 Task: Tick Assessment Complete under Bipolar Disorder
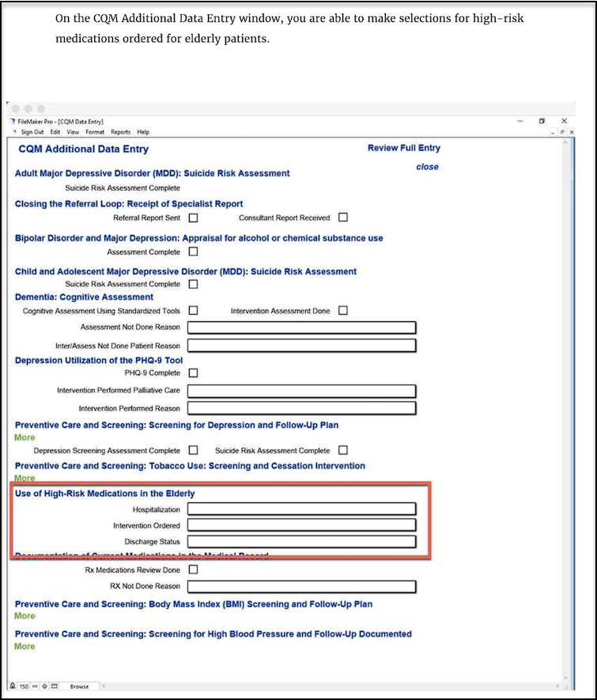tap(193, 252)
